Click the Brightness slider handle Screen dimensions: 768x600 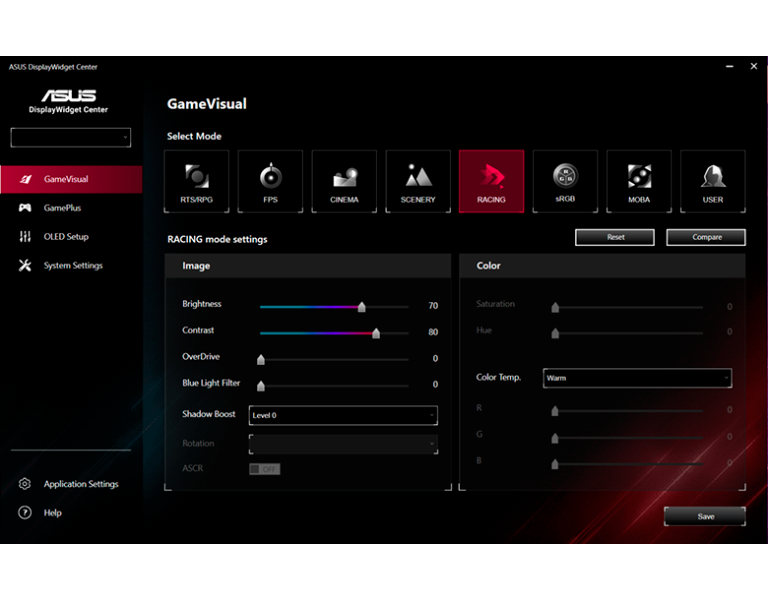point(361,307)
